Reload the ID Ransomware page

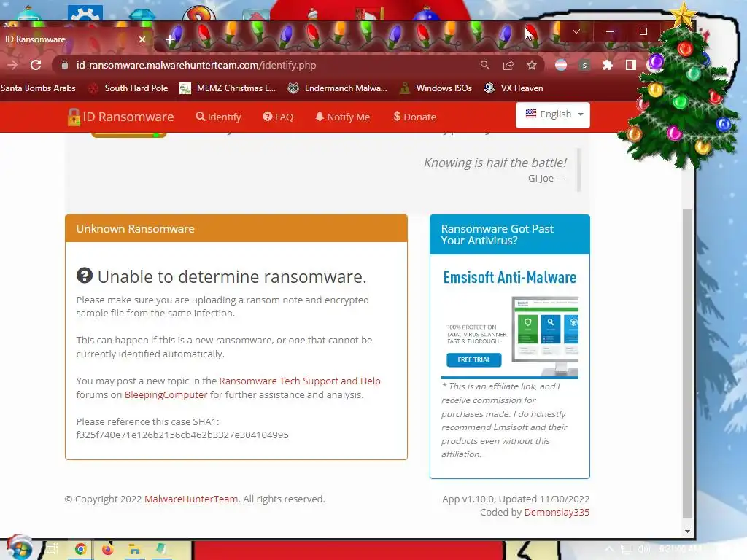pyautogui.click(x=36, y=65)
